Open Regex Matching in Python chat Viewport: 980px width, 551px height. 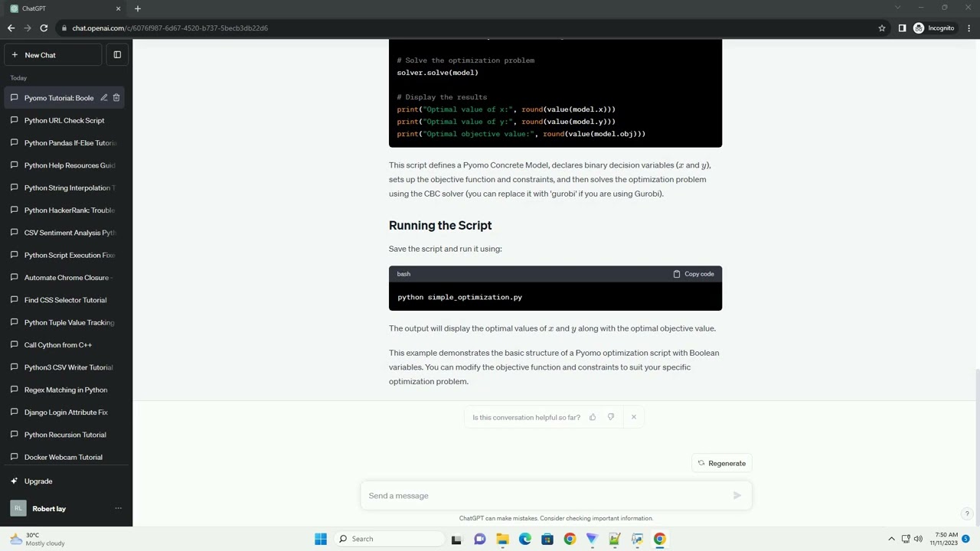point(66,390)
